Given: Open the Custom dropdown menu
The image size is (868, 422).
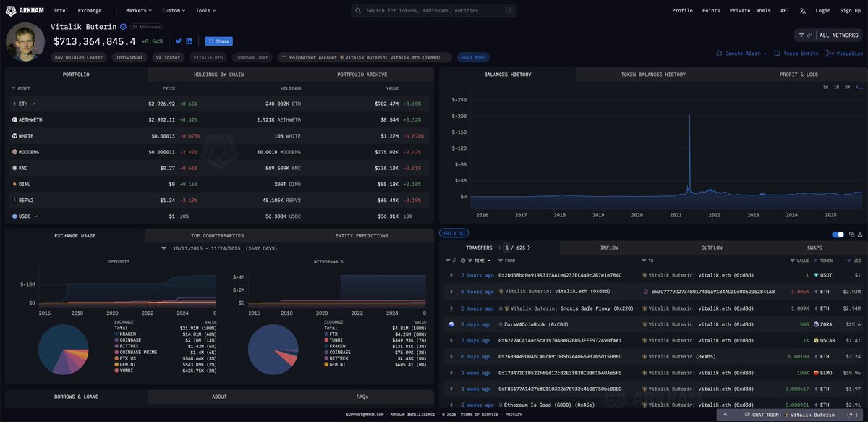Looking at the screenshot, I should (174, 11).
